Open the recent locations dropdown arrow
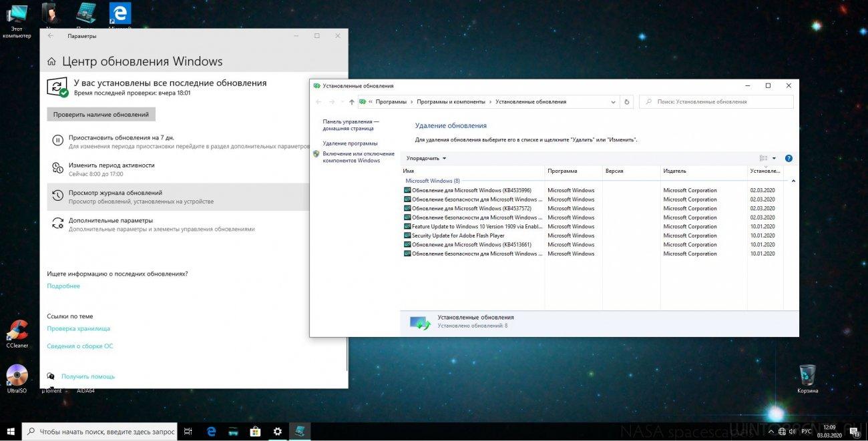This screenshot has width=868, height=441. point(342,102)
